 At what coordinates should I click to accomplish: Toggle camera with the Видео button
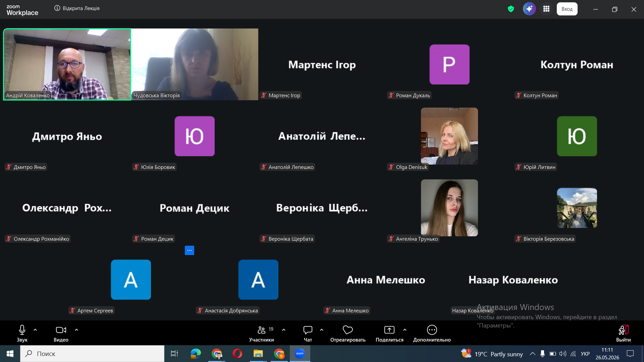pos(61,334)
